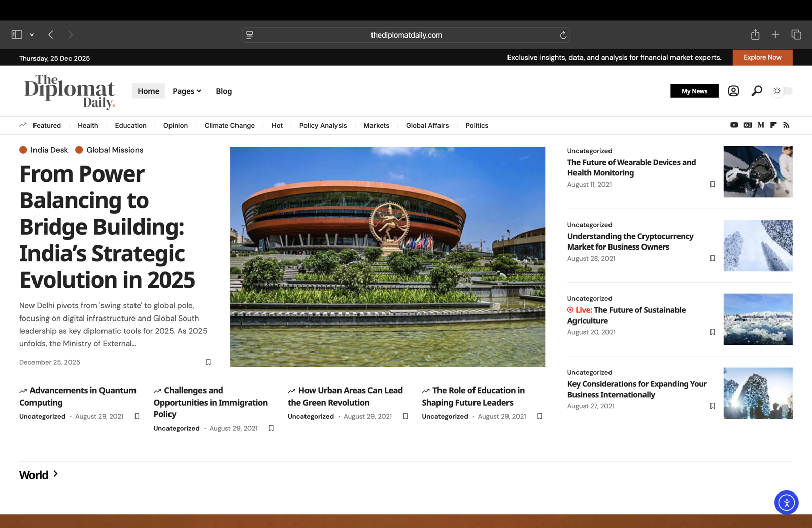
Task: Click the thediplomatdaily.com address bar
Action: [x=406, y=34]
